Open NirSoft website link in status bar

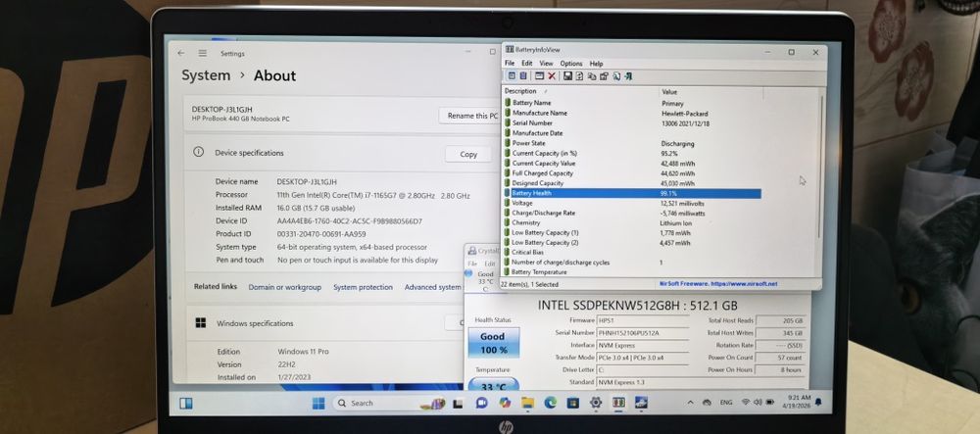click(718, 283)
